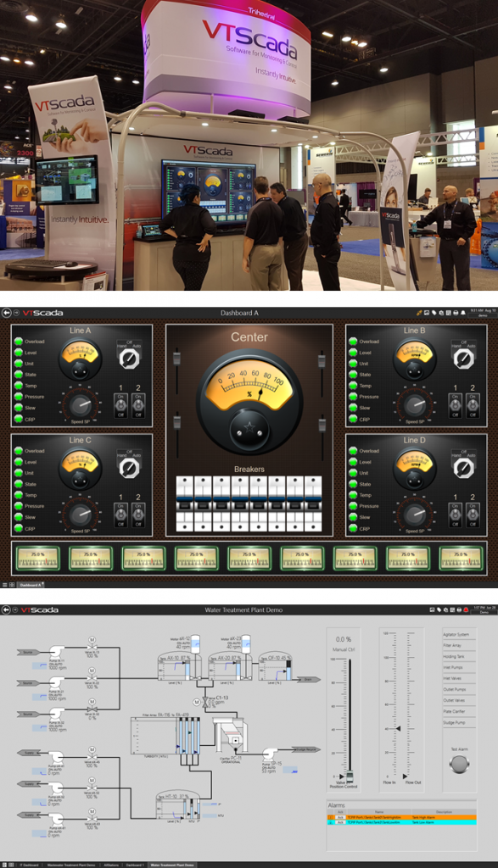Open the Filter Array page button
Screen dimensions: 498x868
point(459,645)
